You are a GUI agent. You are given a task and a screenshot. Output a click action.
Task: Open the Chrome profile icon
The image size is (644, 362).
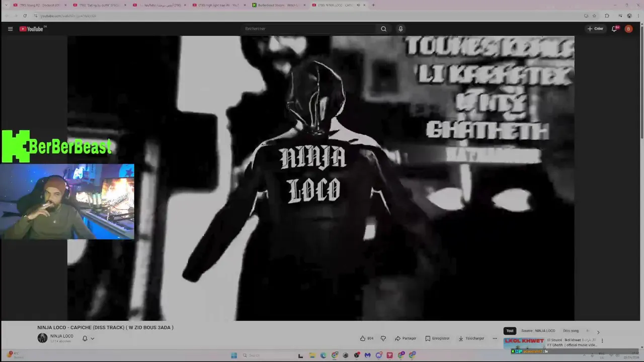629,16
